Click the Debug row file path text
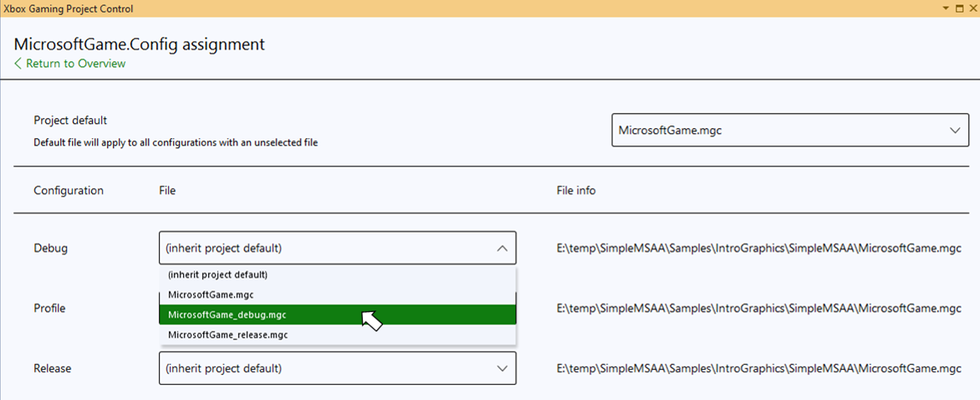980x400 pixels. [x=758, y=249]
